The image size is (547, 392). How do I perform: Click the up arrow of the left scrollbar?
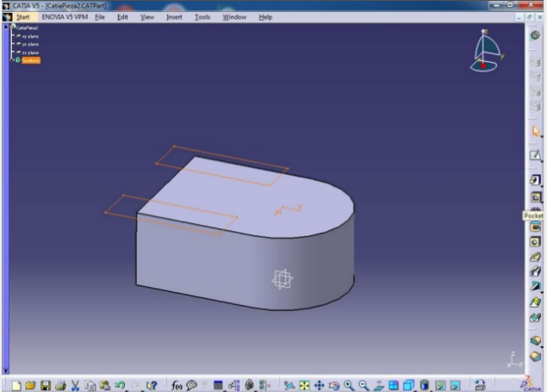tap(5, 27)
